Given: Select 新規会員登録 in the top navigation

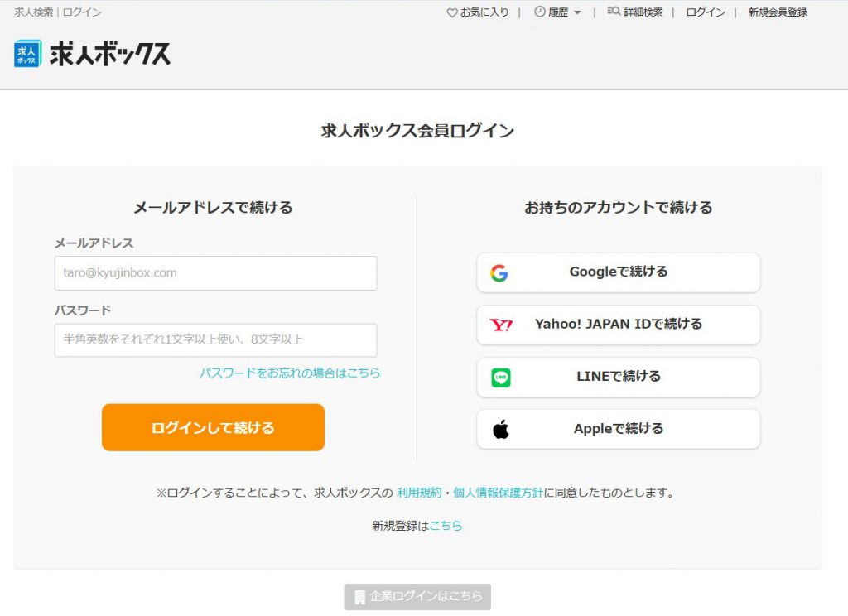Looking at the screenshot, I should pyautogui.click(x=778, y=12).
